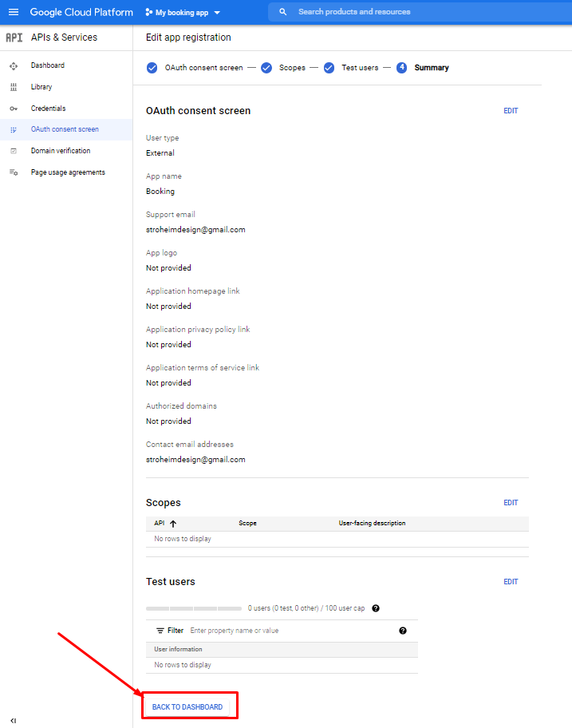Click the API logo icon
The height and width of the screenshot is (728, 572).
14,38
